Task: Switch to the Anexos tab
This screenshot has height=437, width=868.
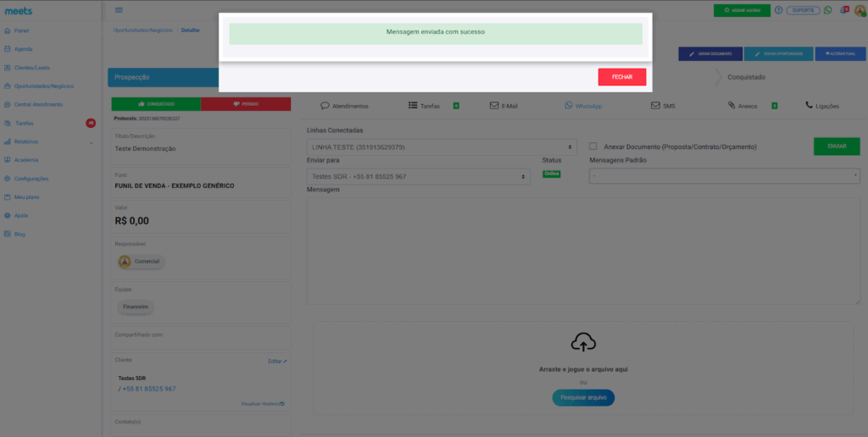Action: (x=742, y=106)
